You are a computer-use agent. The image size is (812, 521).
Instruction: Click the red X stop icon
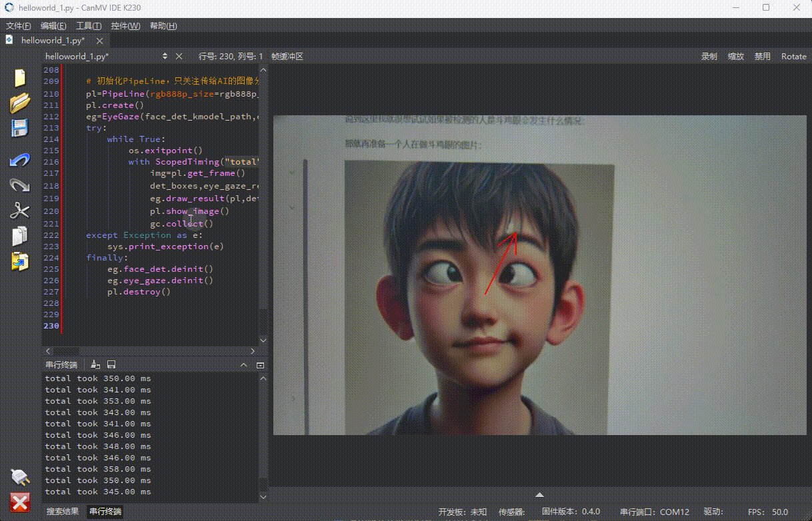(20, 502)
